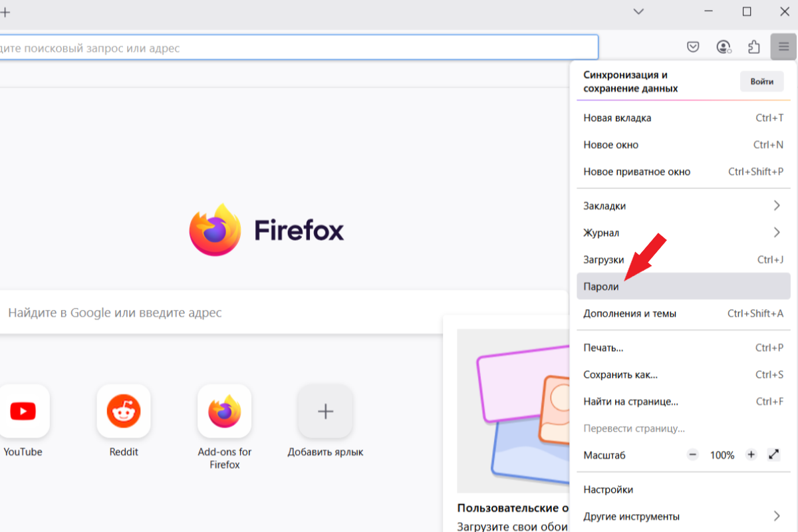Viewport: 798px width, 532px height.
Task: Open the Extensions puzzle-piece icon
Action: point(753,47)
